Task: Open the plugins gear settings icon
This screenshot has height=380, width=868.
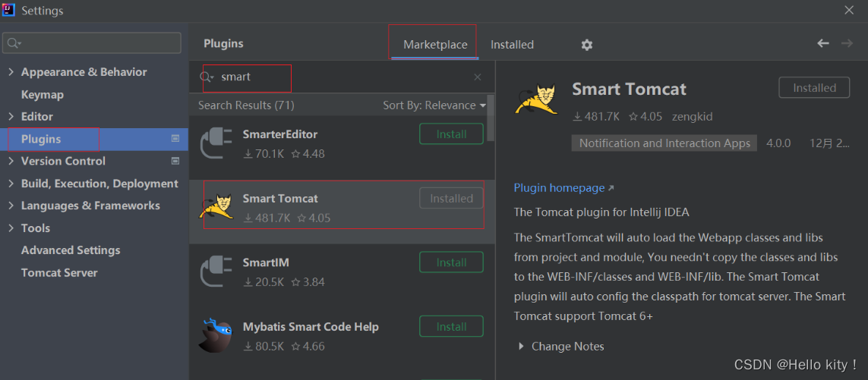Action: 587,45
